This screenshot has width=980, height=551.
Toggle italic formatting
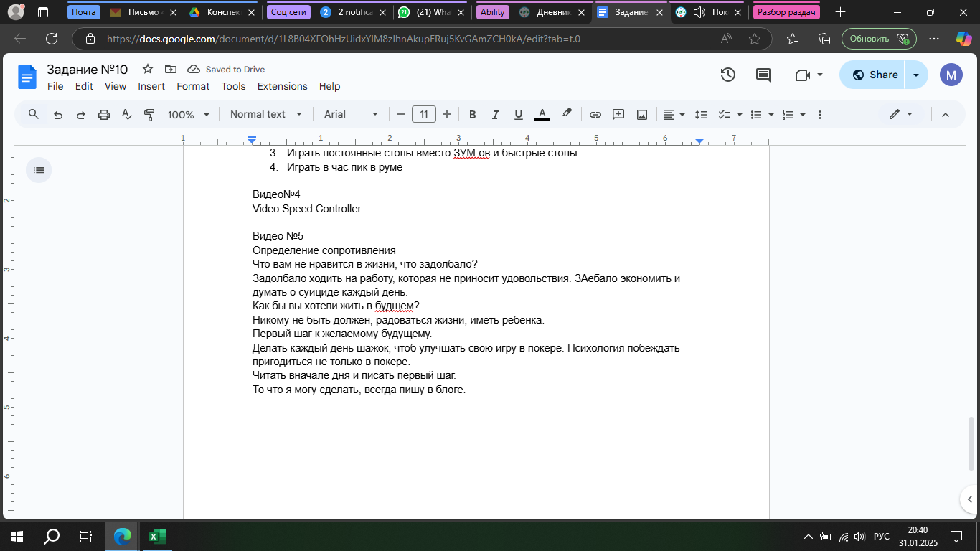pos(495,114)
